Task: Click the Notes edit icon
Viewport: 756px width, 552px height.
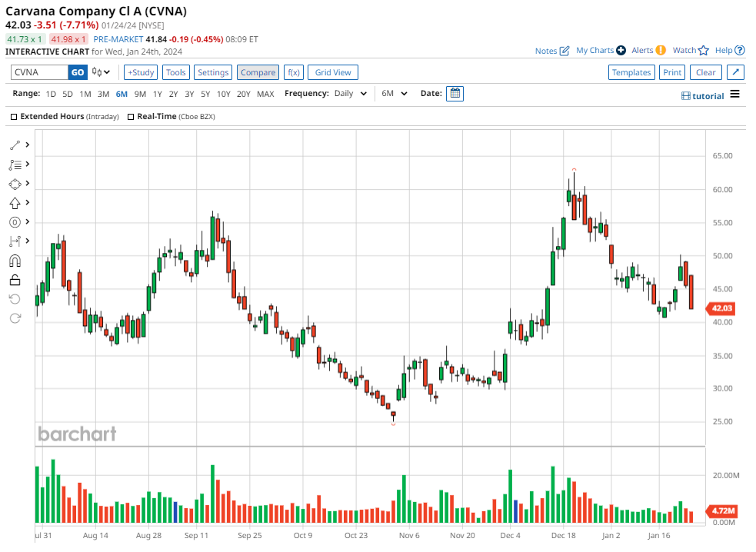Action: [565, 51]
